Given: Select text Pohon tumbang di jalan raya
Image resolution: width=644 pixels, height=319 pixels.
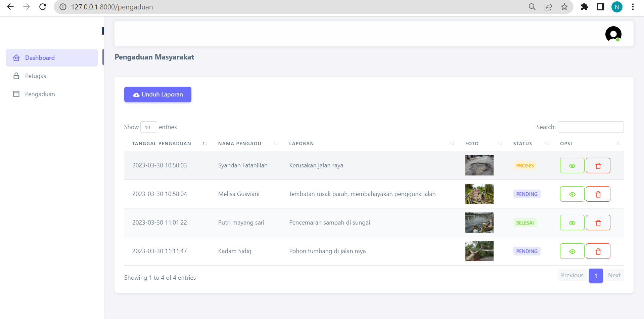Looking at the screenshot, I should point(327,251).
